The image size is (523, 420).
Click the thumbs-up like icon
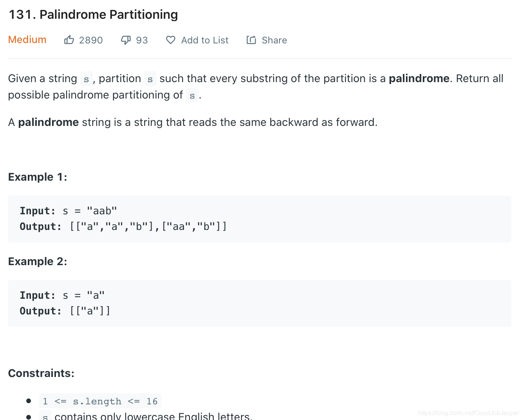pyautogui.click(x=69, y=40)
